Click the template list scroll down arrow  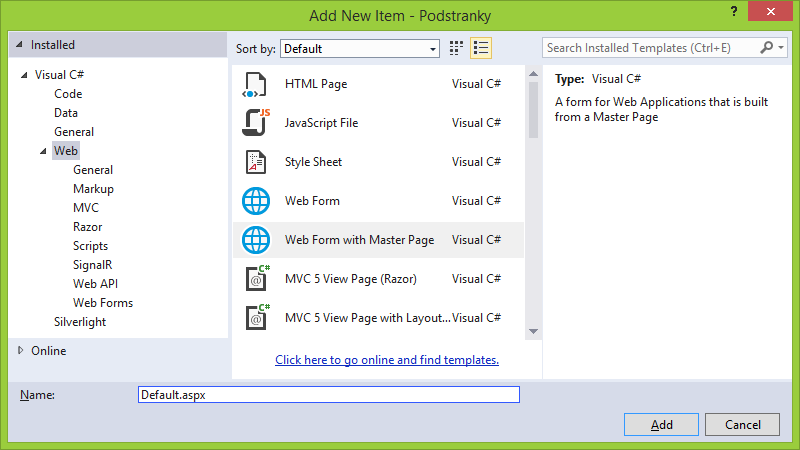[x=534, y=332]
